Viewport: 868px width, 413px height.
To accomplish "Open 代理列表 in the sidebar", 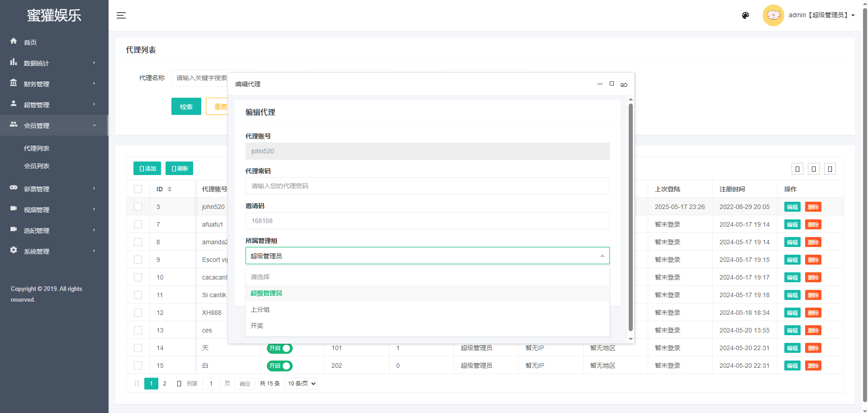I will point(37,148).
